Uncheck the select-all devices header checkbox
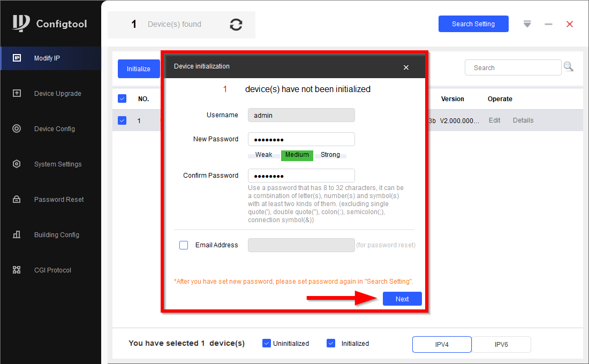The height and width of the screenshot is (364, 589). 122,98
